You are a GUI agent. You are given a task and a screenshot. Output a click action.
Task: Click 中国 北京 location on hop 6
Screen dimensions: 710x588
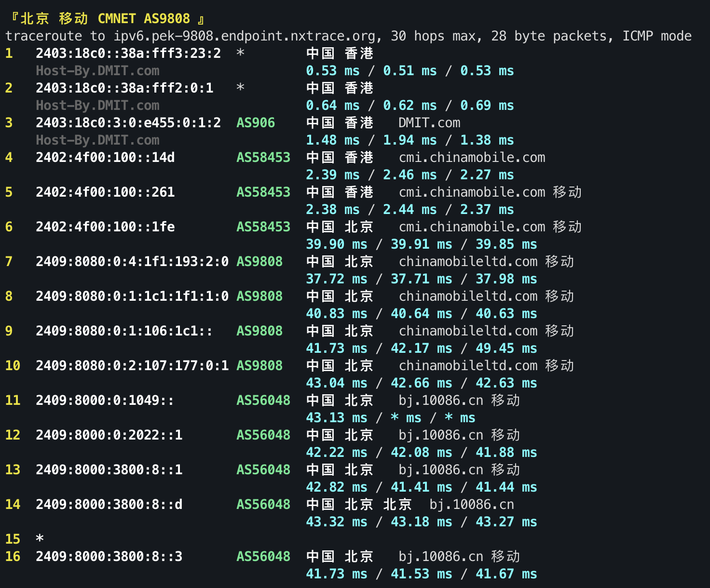pyautogui.click(x=340, y=227)
